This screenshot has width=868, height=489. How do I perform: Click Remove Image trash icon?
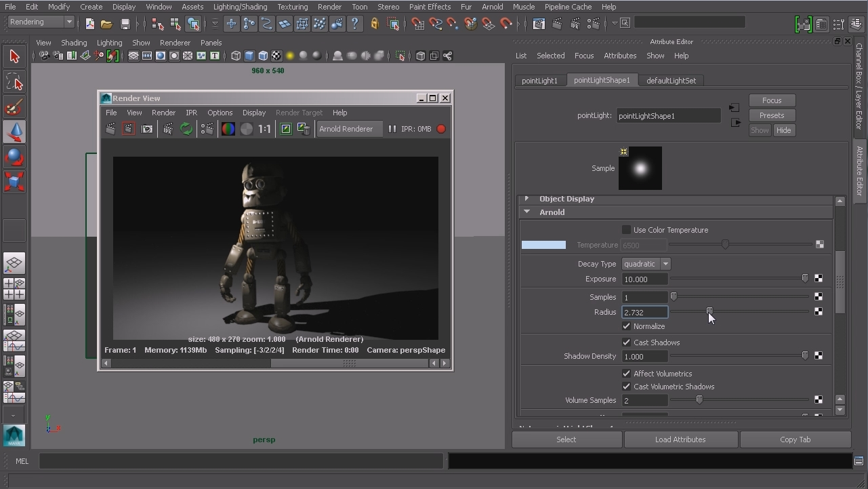coord(304,129)
